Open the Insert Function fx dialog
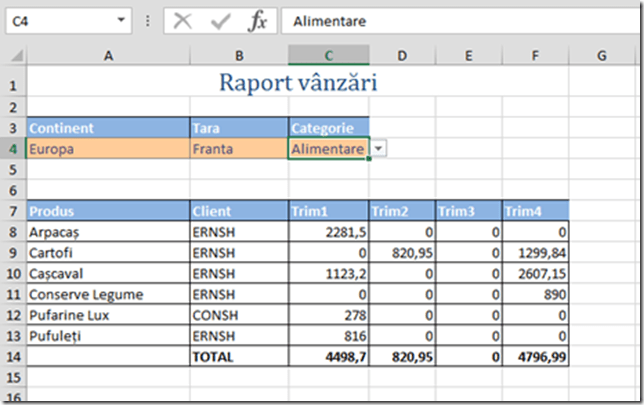This screenshot has height=405, width=644. 257,21
